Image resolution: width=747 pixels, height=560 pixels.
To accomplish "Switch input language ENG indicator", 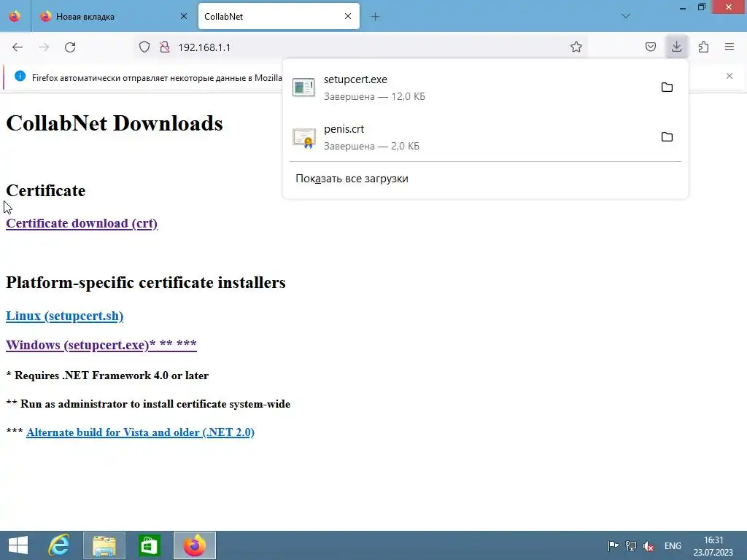I will (x=673, y=545).
